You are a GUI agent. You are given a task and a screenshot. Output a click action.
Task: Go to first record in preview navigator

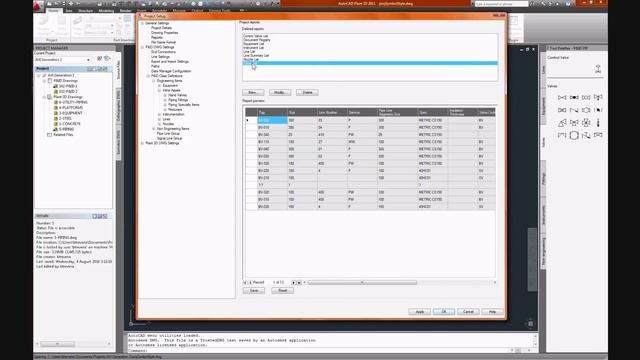(245, 282)
